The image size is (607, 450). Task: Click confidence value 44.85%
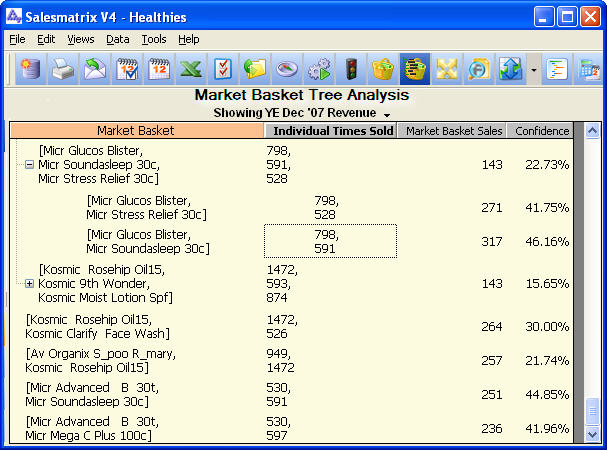[x=547, y=395]
